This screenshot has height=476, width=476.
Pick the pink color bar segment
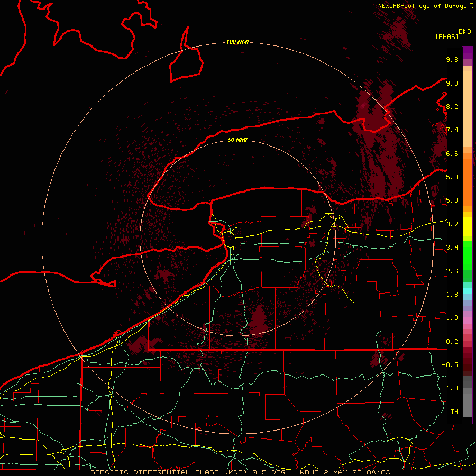click(x=467, y=321)
